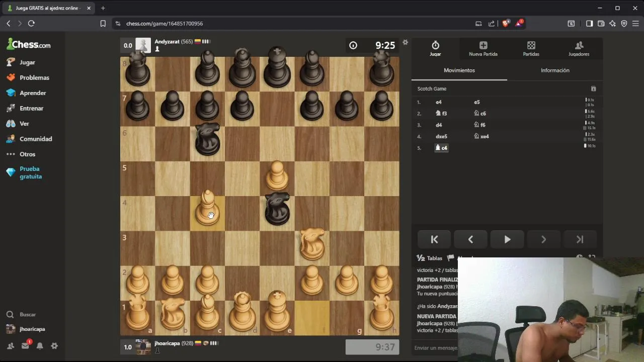
Task: Click the Enviar un mensaje chat field
Action: point(436,347)
